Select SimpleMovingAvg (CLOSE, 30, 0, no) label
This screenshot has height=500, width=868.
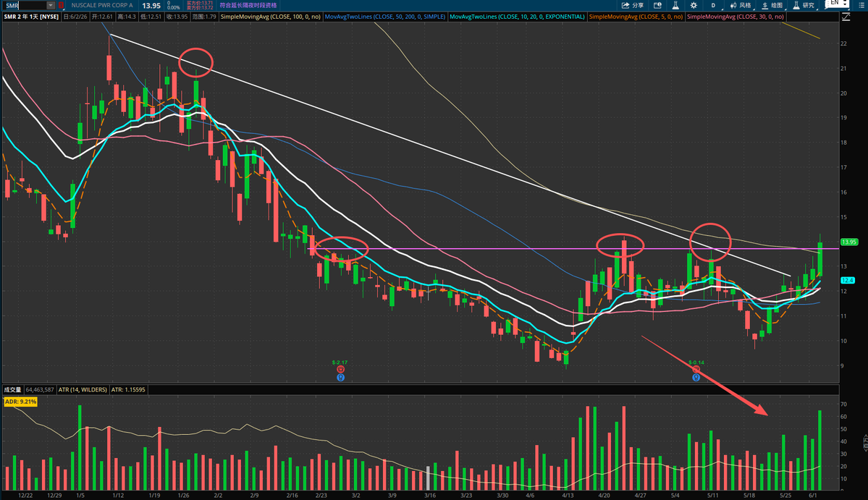pos(735,17)
